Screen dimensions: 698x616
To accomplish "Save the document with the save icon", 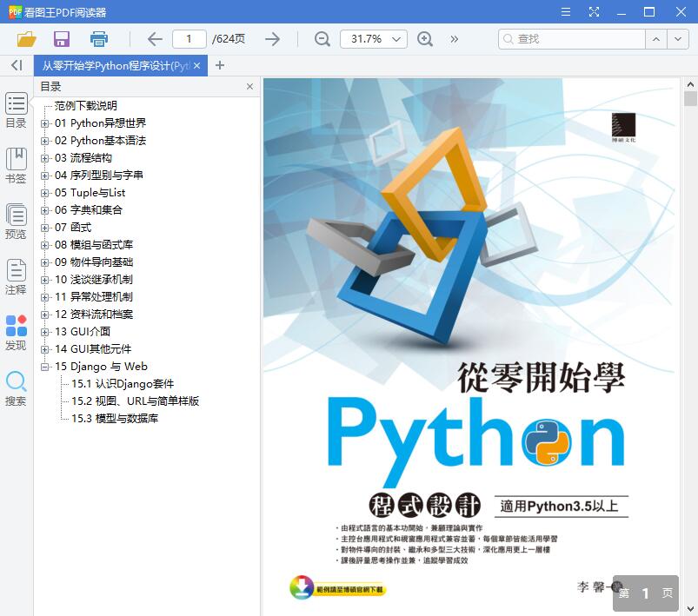I will (x=61, y=39).
